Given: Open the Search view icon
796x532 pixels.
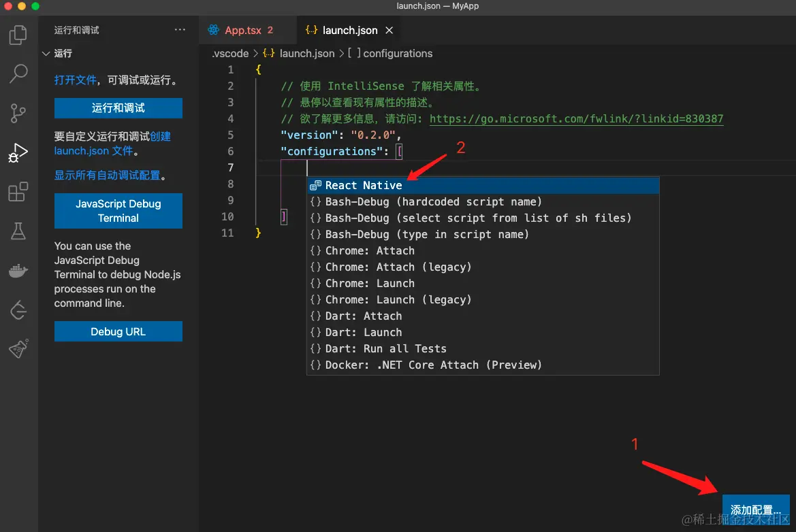Looking at the screenshot, I should (x=18, y=74).
